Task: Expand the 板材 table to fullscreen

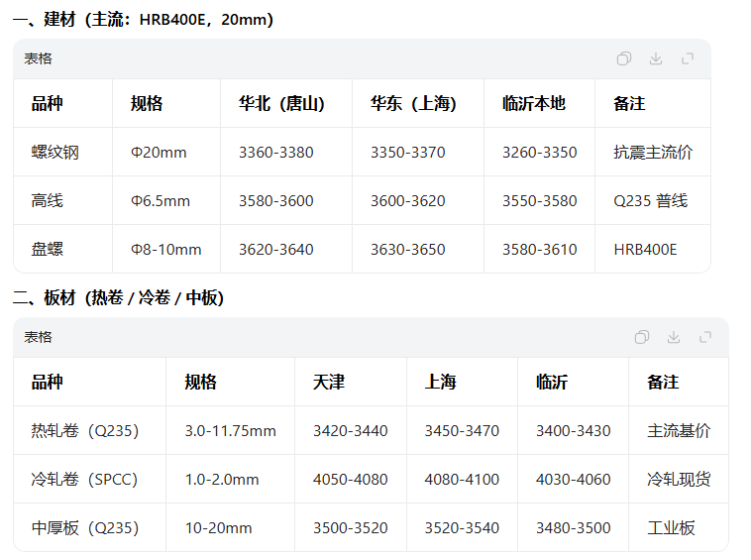Action: [705, 337]
